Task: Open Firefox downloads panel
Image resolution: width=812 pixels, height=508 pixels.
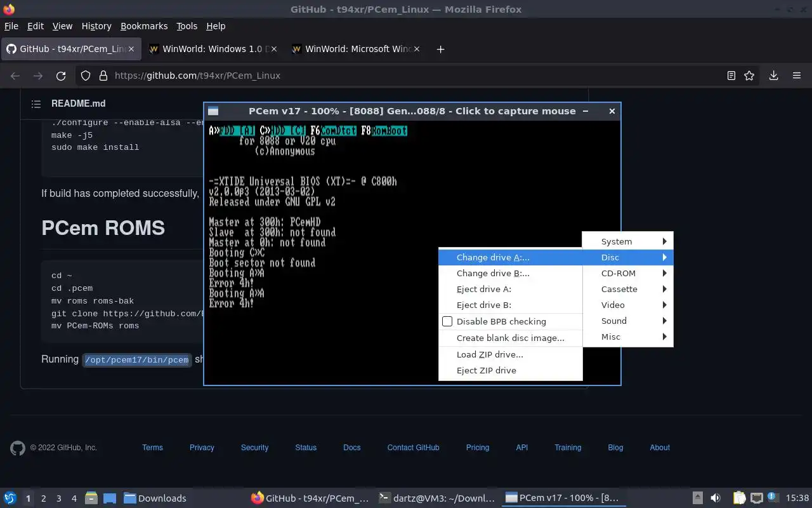Action: (x=773, y=76)
